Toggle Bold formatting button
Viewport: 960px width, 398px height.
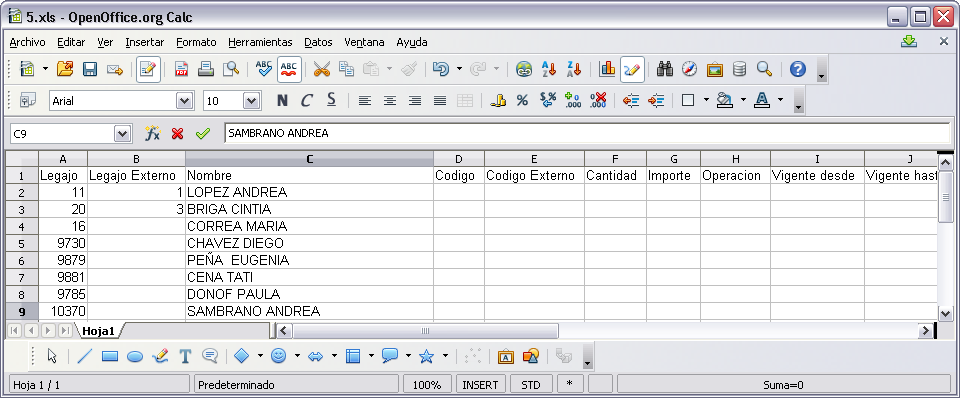click(x=282, y=100)
